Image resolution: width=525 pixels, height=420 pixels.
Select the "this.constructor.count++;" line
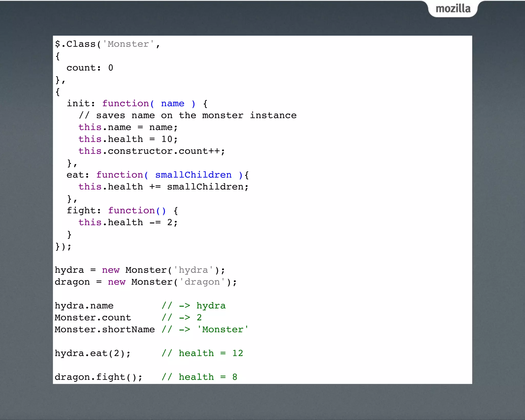(x=152, y=151)
